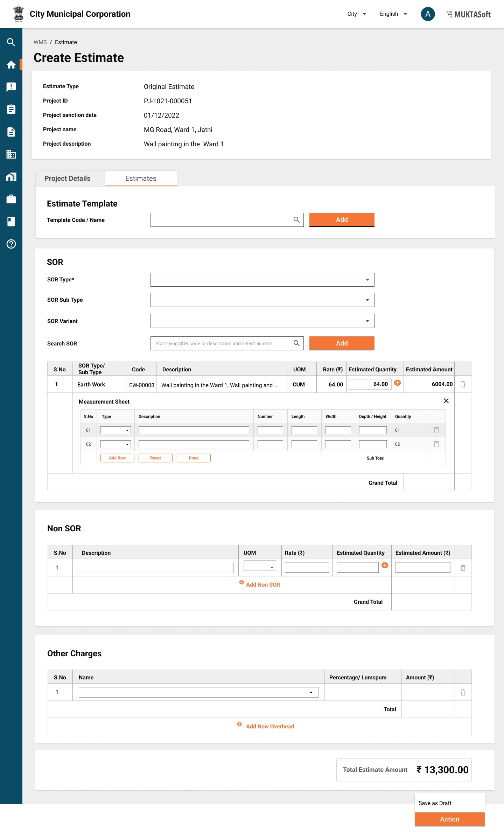Open the briefcase icon in sidebar
504x832 pixels.
(11, 199)
